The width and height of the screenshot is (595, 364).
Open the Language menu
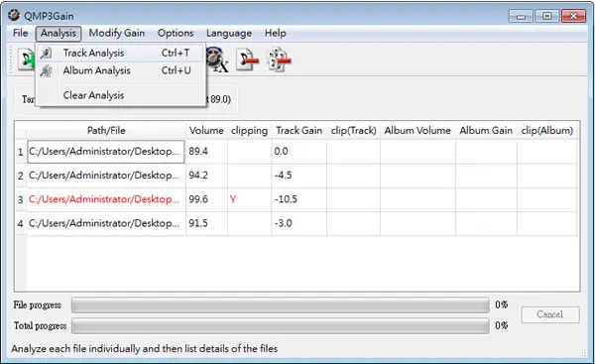tap(229, 33)
